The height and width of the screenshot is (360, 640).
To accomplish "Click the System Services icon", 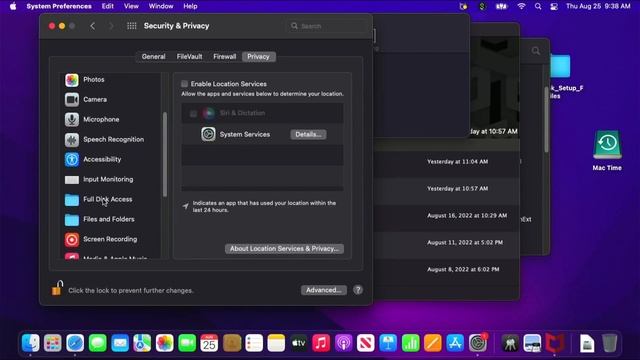I will [208, 134].
